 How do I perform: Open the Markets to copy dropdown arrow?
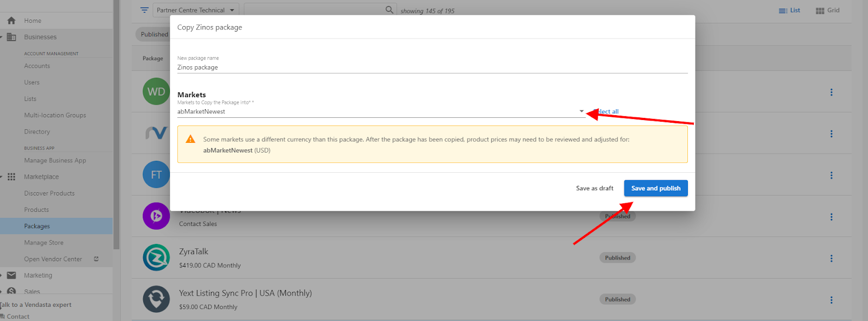pos(582,111)
